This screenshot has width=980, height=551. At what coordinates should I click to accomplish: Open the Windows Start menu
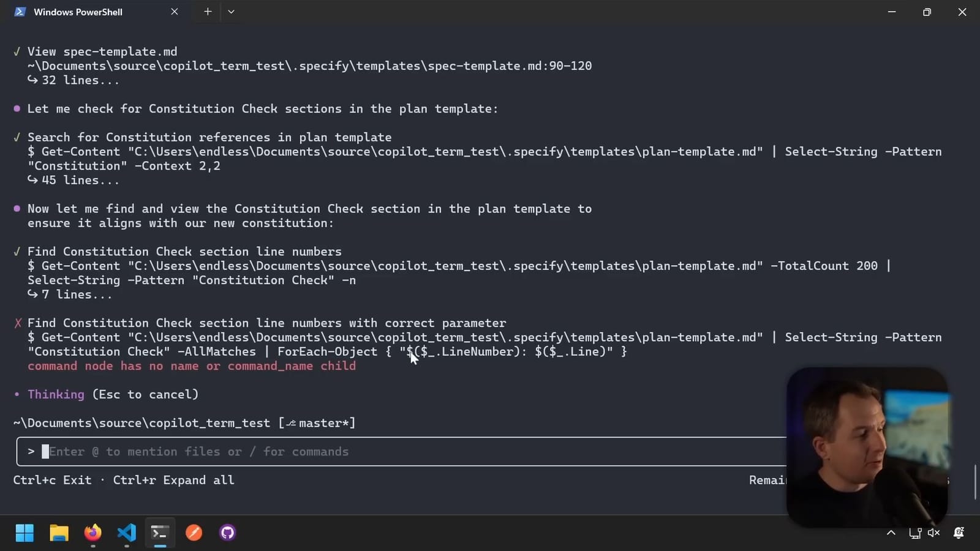(24, 533)
